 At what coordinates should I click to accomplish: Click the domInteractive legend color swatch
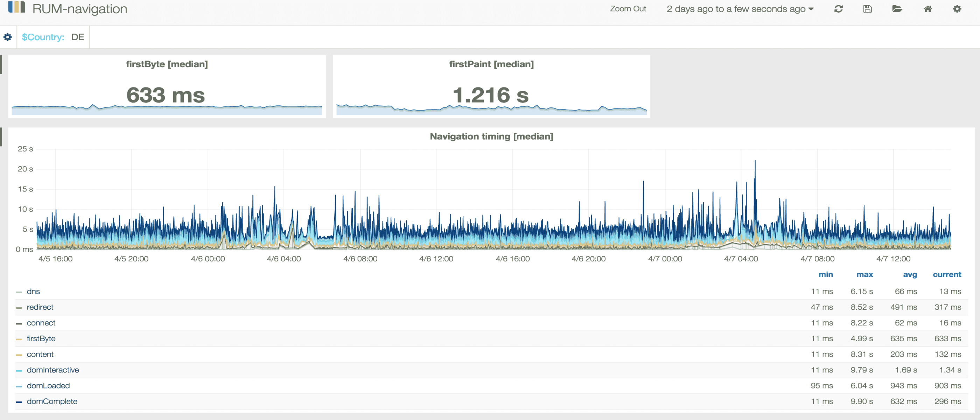[19, 371]
